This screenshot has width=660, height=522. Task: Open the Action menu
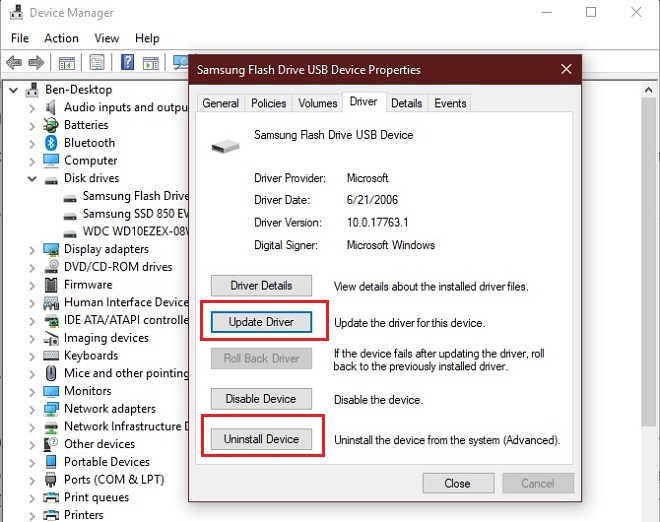tap(61, 38)
